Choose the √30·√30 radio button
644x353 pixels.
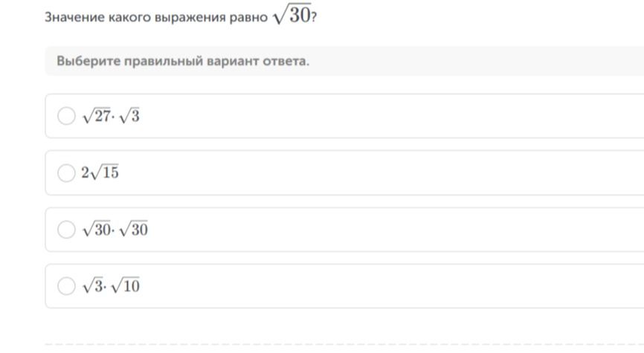coord(66,230)
